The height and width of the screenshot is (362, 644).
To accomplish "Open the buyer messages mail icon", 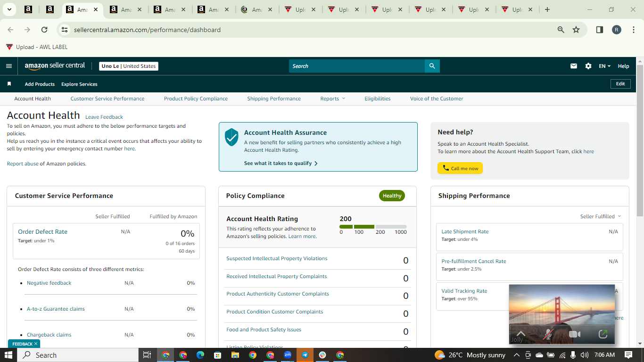I will (574, 66).
